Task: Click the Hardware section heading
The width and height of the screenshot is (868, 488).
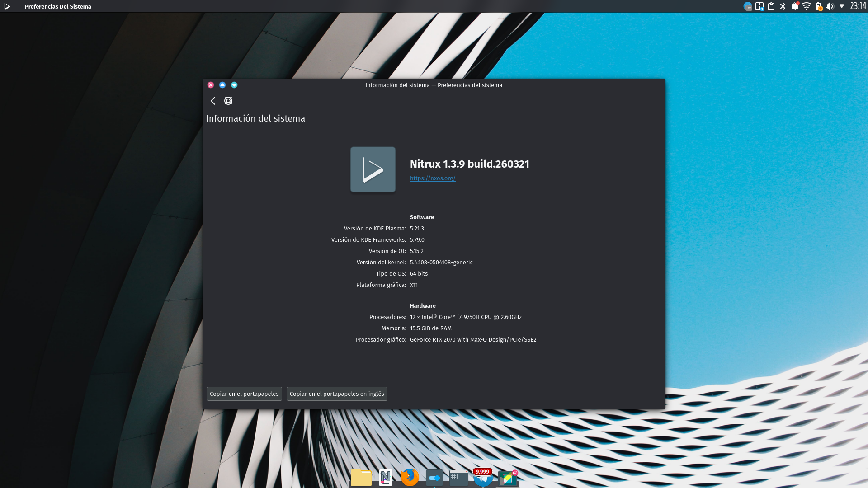Action: point(423,306)
